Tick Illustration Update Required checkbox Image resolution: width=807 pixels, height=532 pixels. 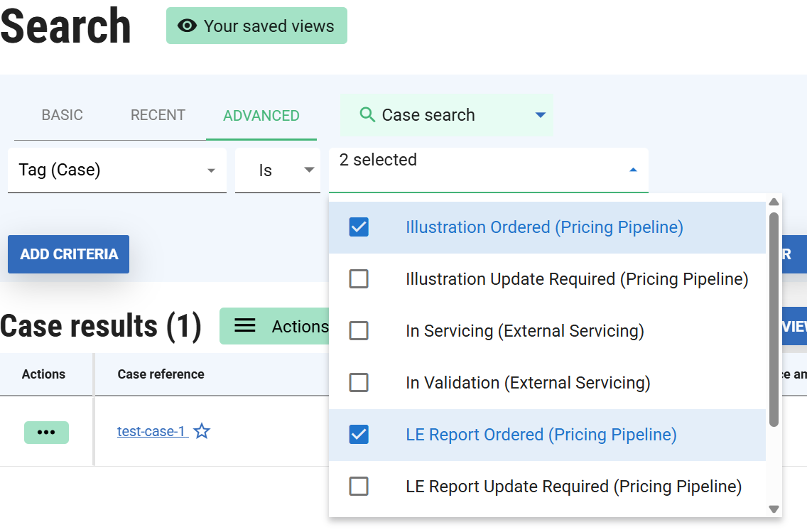tap(359, 279)
